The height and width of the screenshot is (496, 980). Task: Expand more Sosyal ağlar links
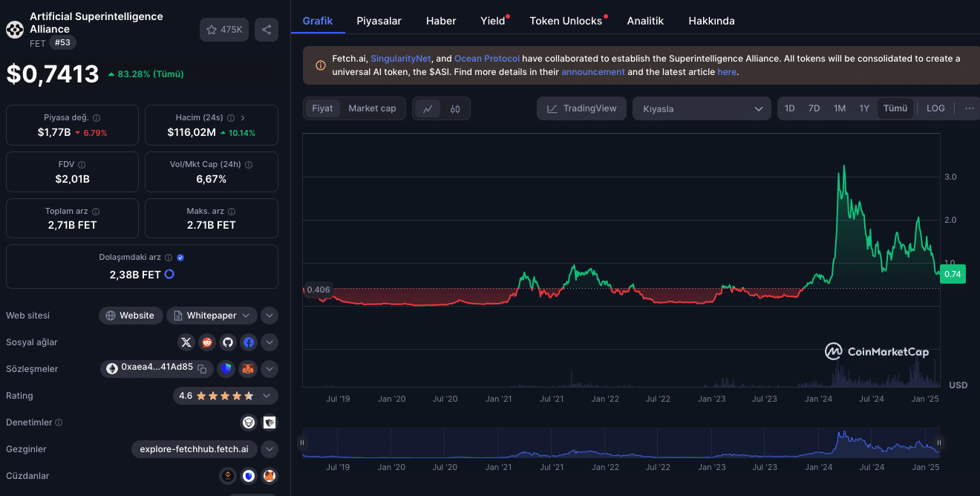tap(269, 342)
